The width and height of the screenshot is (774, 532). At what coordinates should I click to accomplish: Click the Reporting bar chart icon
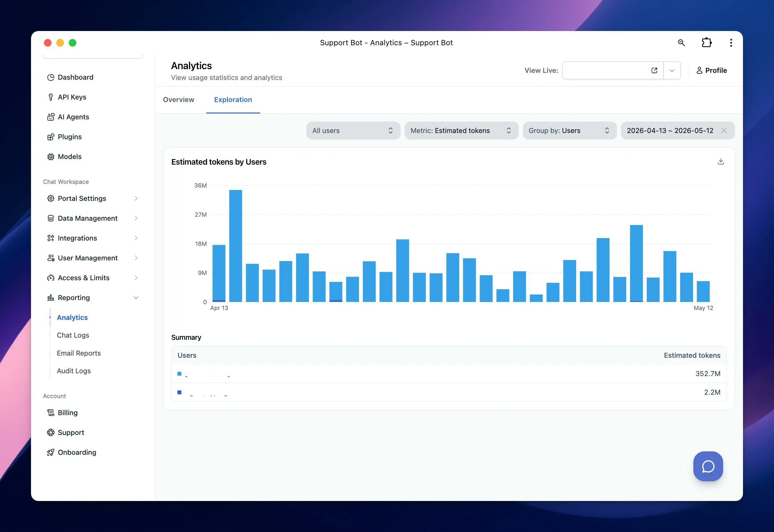point(51,298)
